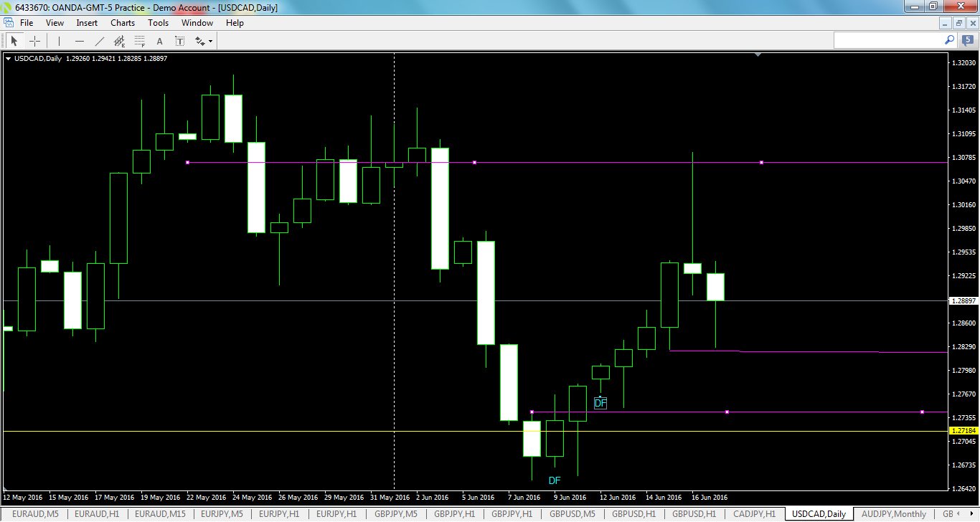The height and width of the screenshot is (522, 980).
Task: Select the Trendline drawing tool
Action: tap(100, 40)
